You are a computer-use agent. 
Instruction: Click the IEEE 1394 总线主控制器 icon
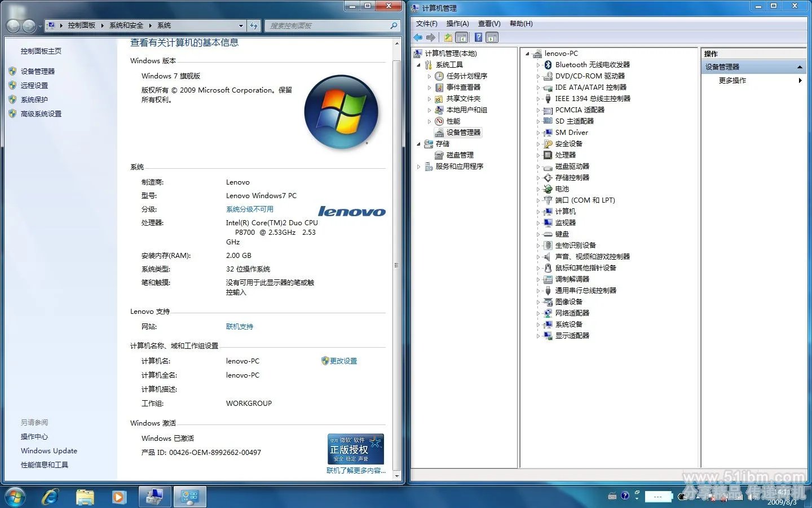[548, 99]
